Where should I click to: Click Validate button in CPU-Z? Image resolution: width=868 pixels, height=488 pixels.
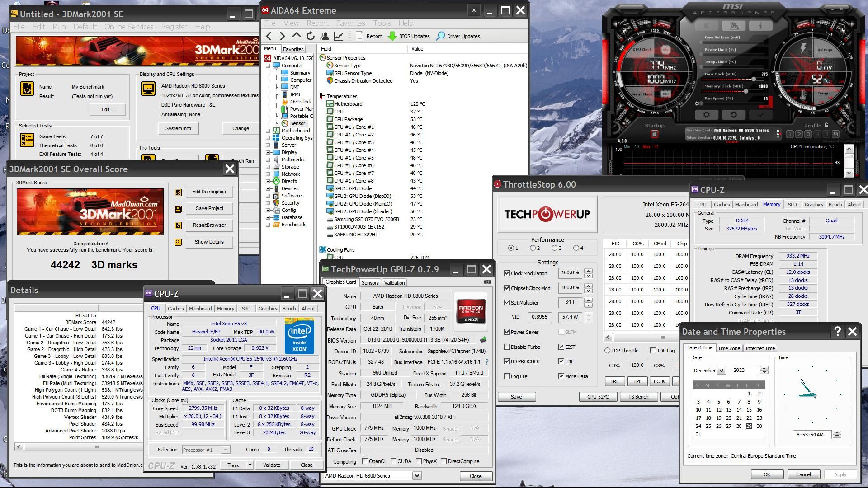pyautogui.click(x=272, y=465)
